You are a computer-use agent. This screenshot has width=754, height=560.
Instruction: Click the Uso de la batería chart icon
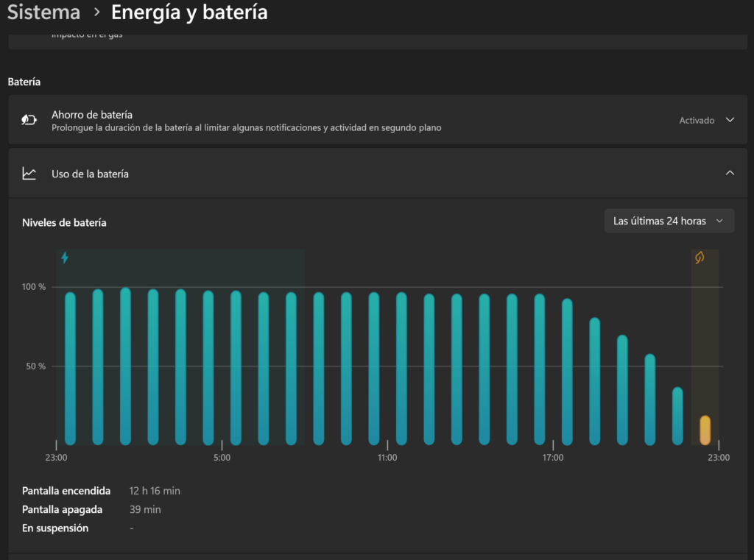tap(29, 174)
